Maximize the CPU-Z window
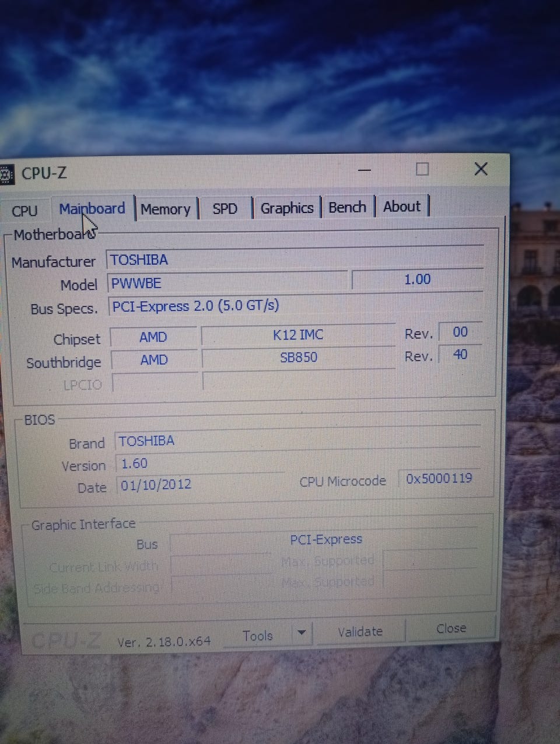The image size is (560, 744). point(422,169)
